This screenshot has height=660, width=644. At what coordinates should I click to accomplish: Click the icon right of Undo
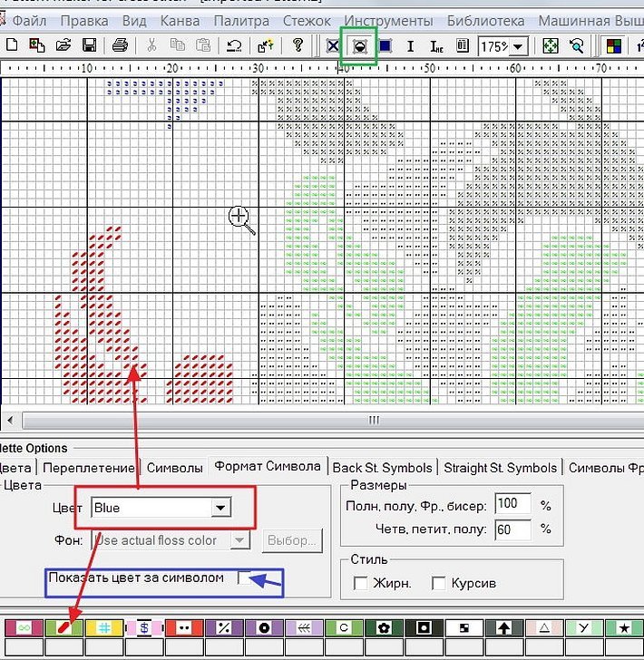click(x=266, y=45)
